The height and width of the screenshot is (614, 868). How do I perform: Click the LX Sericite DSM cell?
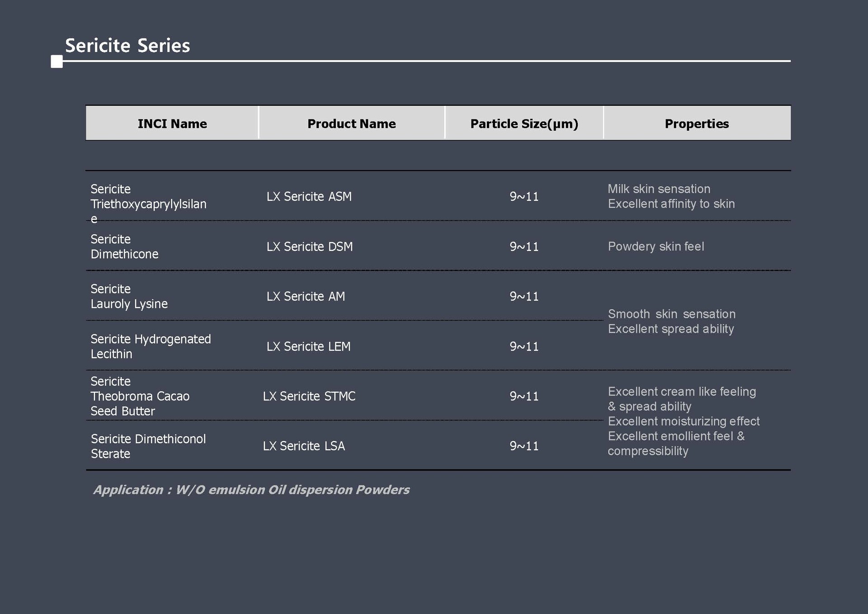coord(309,247)
